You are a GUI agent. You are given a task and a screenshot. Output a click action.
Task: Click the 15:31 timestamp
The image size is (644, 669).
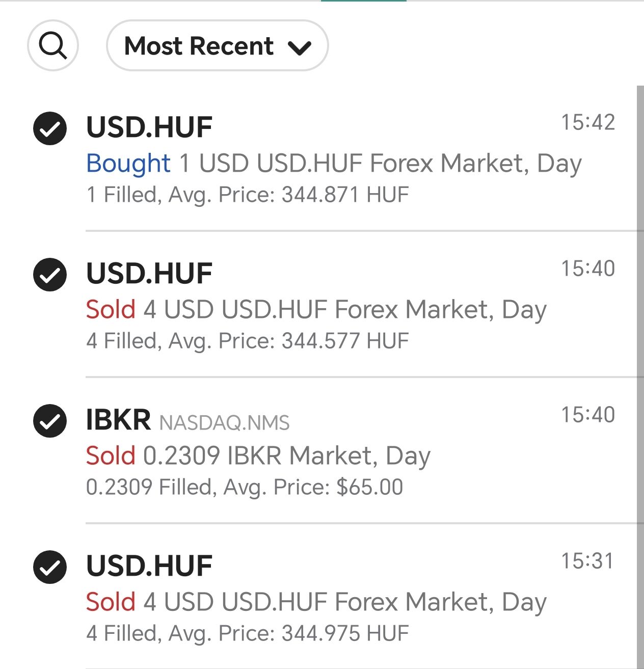[x=588, y=561]
